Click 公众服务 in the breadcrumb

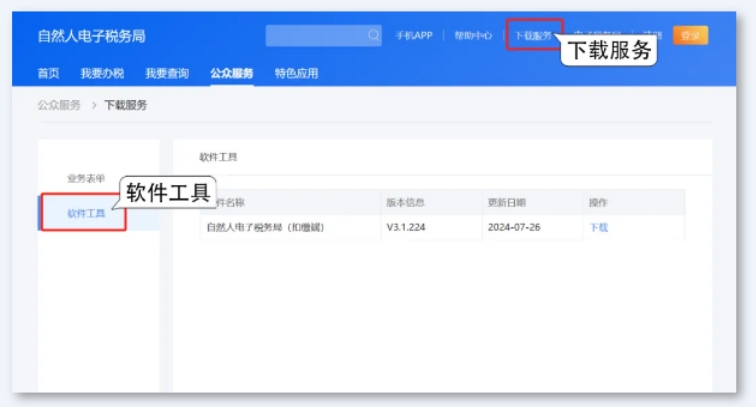pos(59,105)
